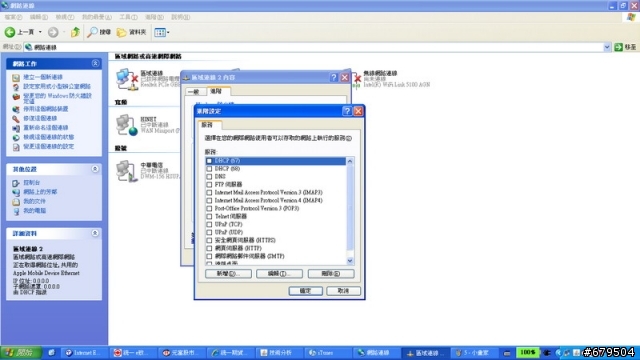
Task: Open My Network Places (網路上的芳鄰)
Action: [40, 192]
